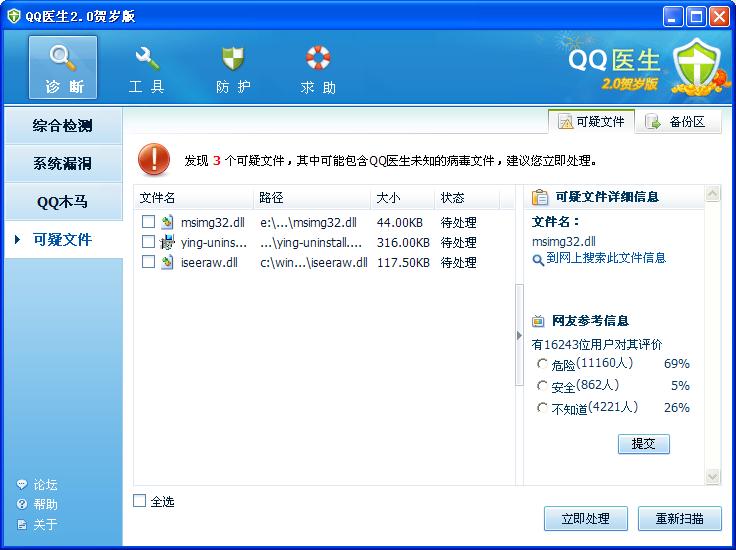Click the ying-unins installer file icon
The height and width of the screenshot is (550, 736).
tap(167, 242)
